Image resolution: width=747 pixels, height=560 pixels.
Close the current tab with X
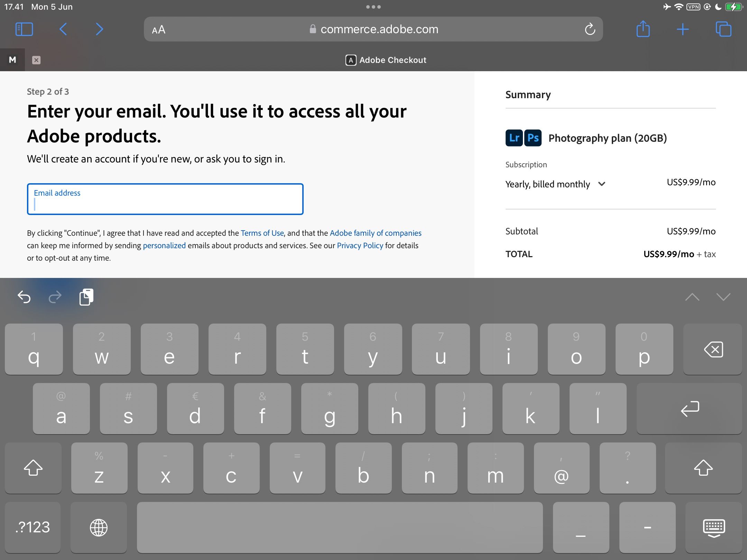pyautogui.click(x=36, y=60)
